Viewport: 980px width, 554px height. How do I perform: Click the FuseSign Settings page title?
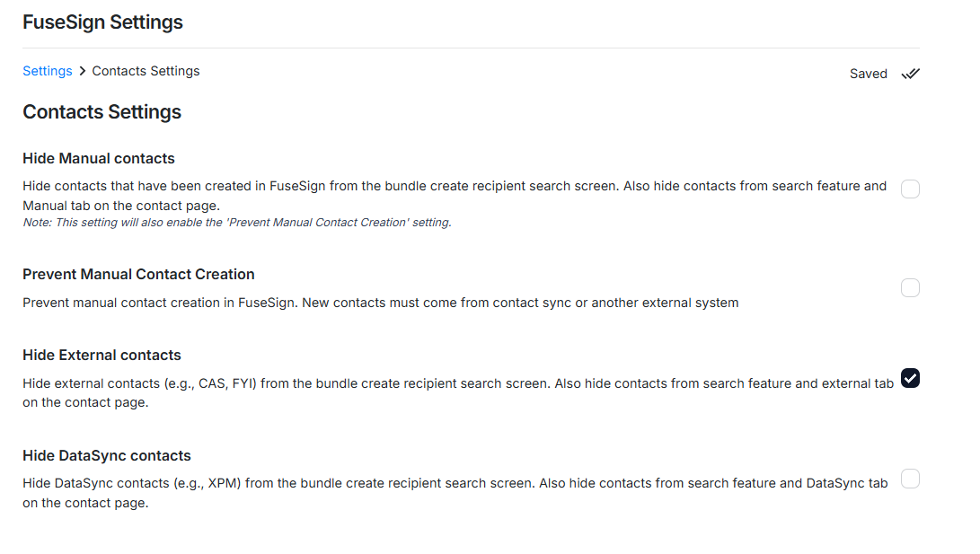pyautogui.click(x=102, y=22)
